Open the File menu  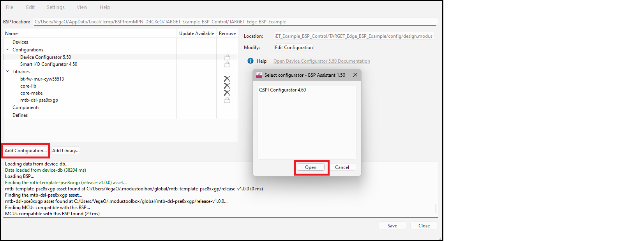pyautogui.click(x=10, y=7)
